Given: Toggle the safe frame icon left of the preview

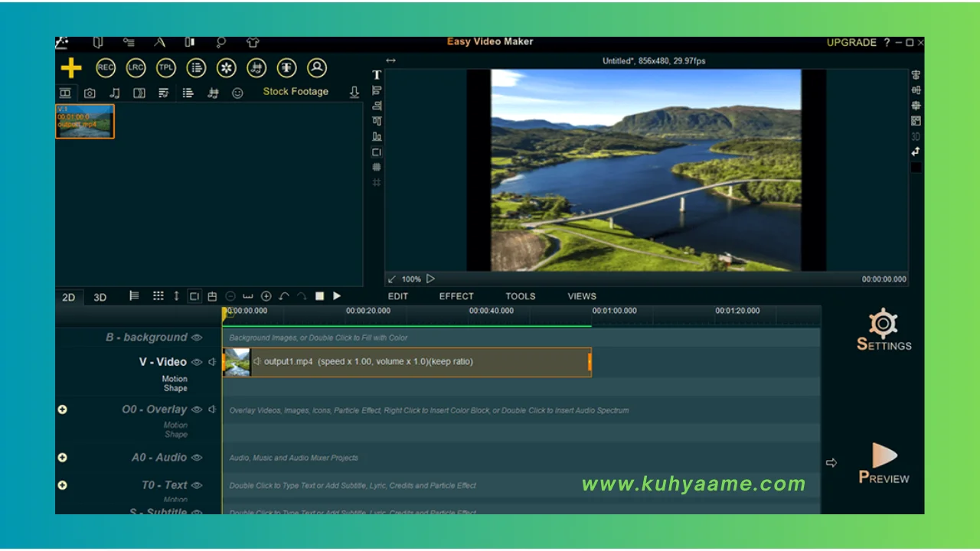Looking at the screenshot, I should point(377,152).
